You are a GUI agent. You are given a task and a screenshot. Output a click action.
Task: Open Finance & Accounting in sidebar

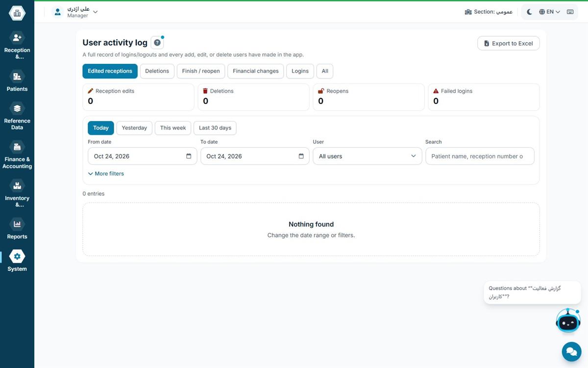[17, 155]
